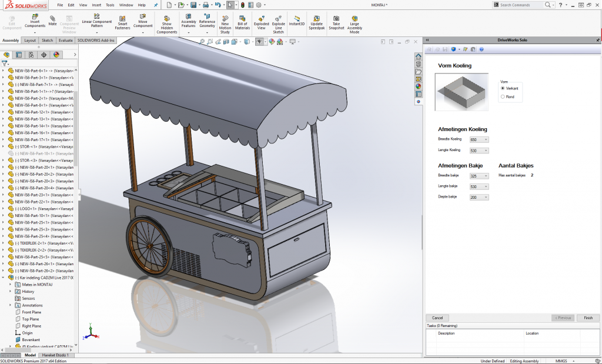Expand the NEW-İS6-Part-6<1> tree node
The width and height of the screenshot is (602, 364).
3,71
